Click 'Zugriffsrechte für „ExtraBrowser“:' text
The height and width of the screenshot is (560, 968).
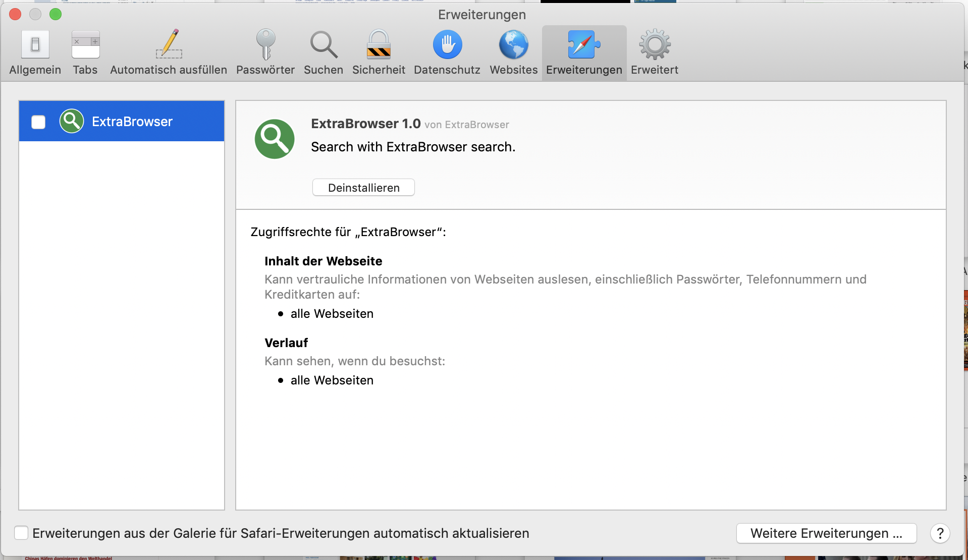348,232
